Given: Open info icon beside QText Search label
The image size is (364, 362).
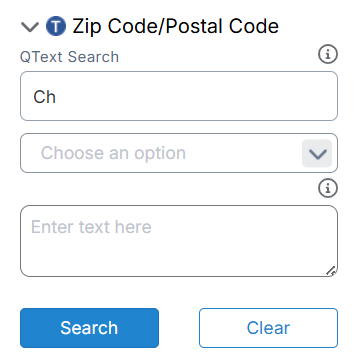Looking at the screenshot, I should point(328,55).
